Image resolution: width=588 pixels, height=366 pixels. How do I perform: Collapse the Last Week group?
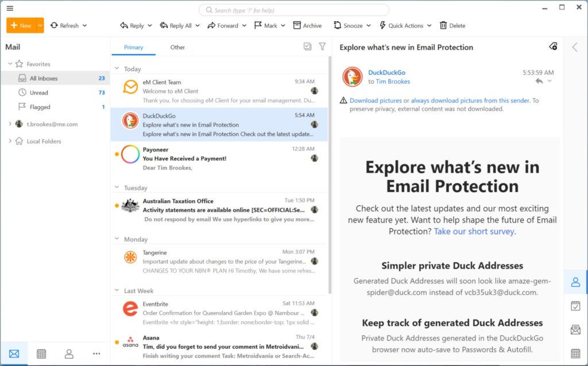[117, 290]
